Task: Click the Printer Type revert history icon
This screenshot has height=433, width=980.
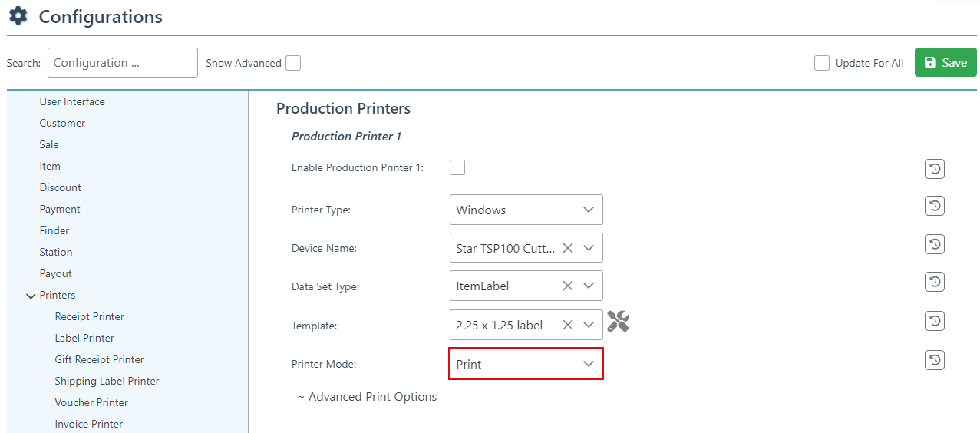Action: tap(934, 206)
